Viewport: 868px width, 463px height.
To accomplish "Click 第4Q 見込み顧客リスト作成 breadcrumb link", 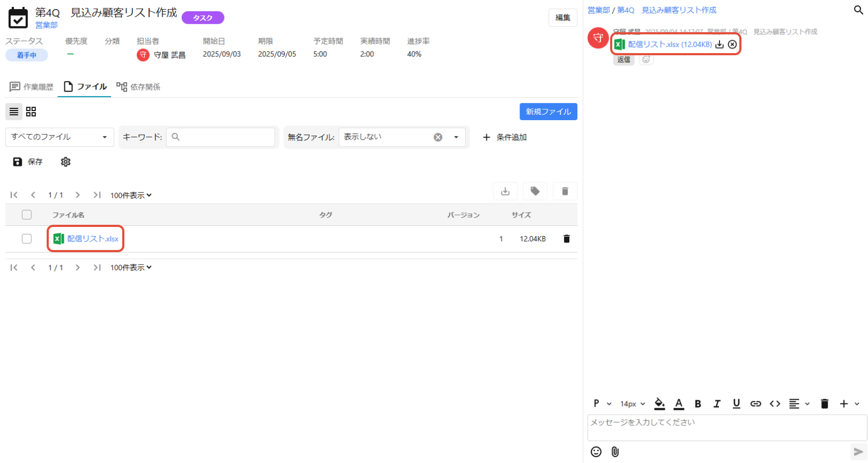I will 666,10.
